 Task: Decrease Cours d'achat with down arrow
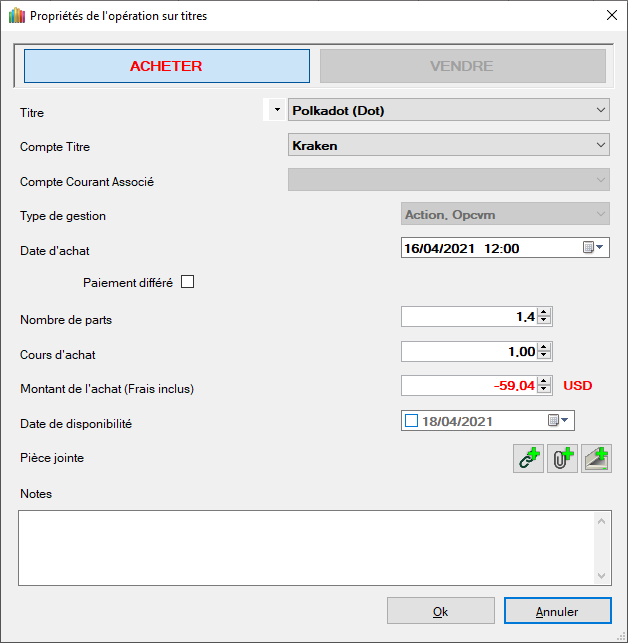click(544, 356)
